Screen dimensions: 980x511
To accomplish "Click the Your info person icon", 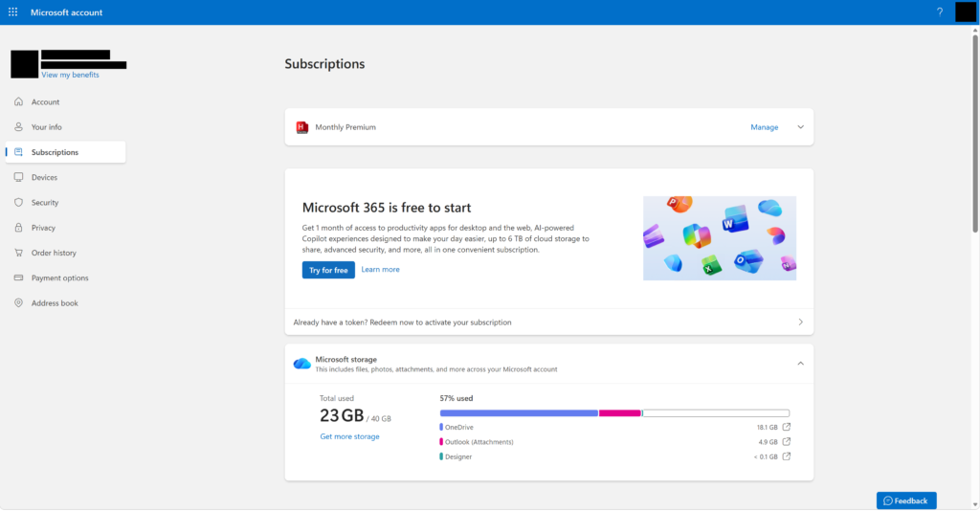I will click(x=19, y=127).
